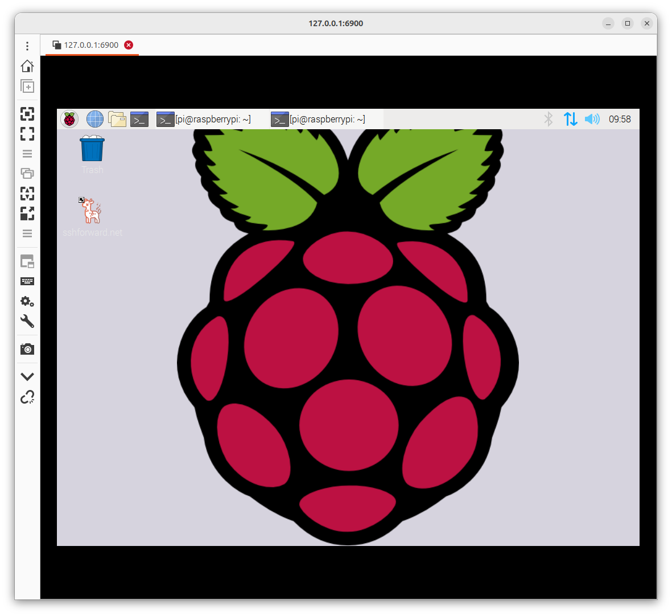
Task: Click the Bluetooth icon in the Pi system tray
Action: 548,119
